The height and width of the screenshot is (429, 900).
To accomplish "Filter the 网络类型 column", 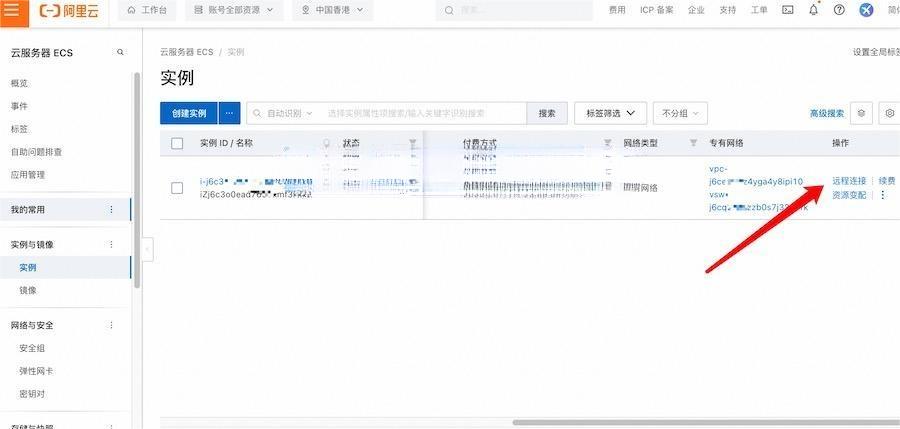I will tap(693, 143).
